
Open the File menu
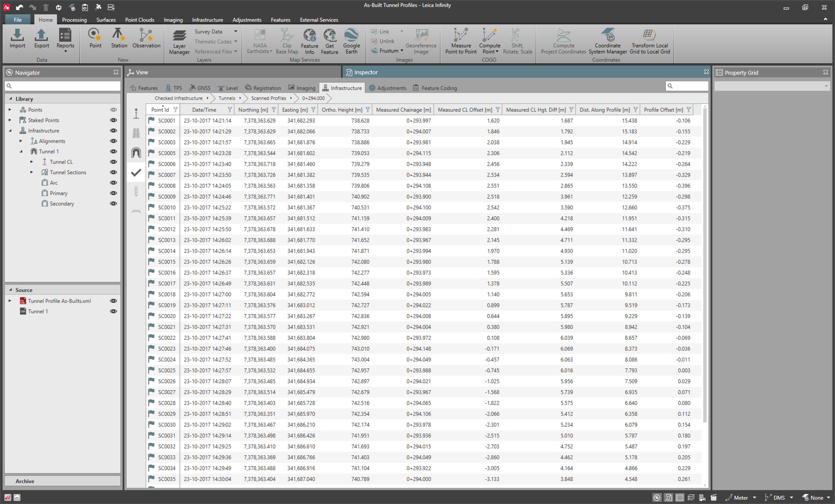[x=18, y=20]
